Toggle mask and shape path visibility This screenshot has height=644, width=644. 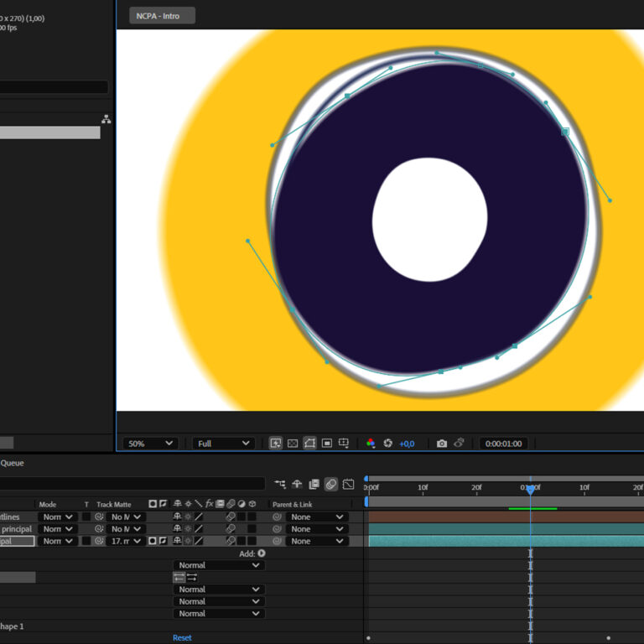tap(309, 444)
